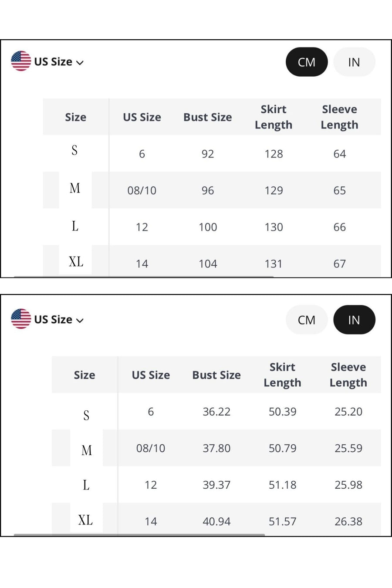Viewport: 392px width, 588px height.
Task: Switch to CM units in bottom chart
Action: point(307,320)
